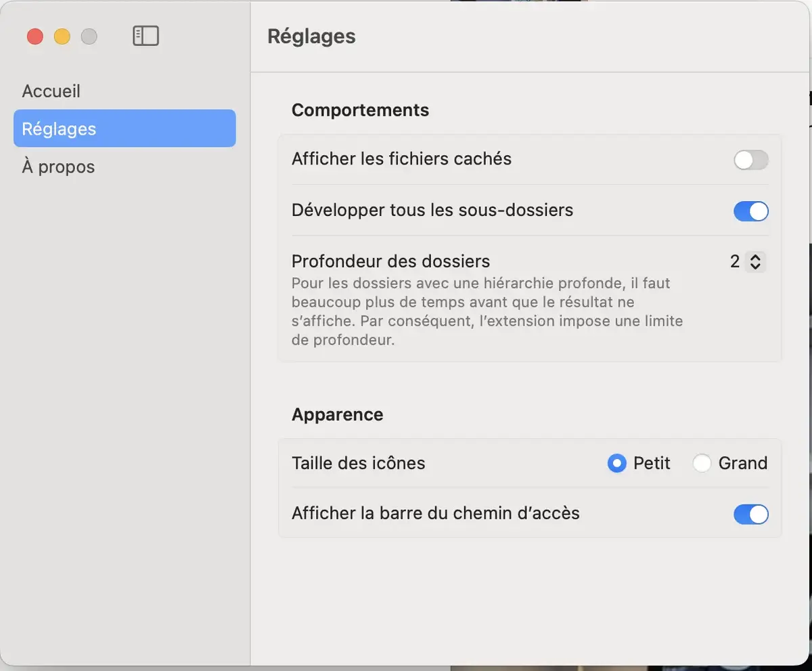Viewport: 812px width, 671px height.
Task: Click the folder depth value "2"
Action: pos(736,261)
